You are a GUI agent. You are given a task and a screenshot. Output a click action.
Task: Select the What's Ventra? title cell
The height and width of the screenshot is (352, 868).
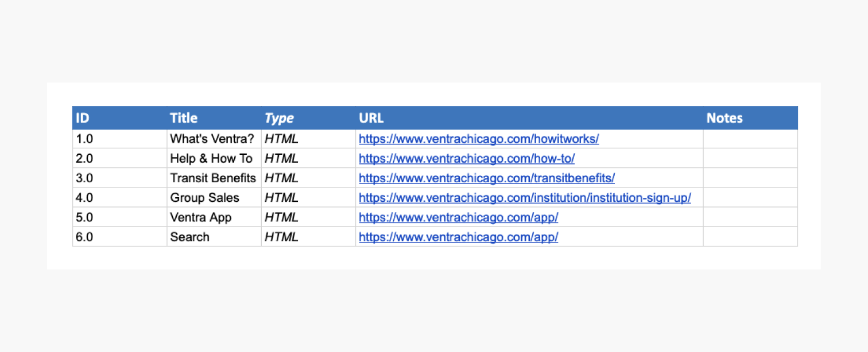tap(214, 139)
